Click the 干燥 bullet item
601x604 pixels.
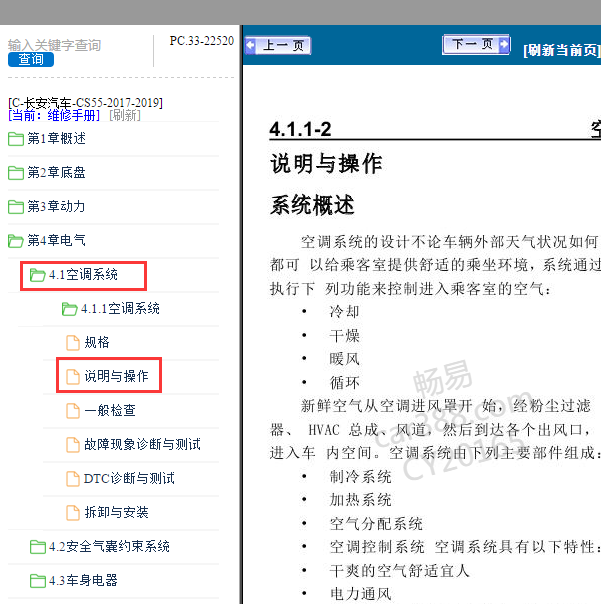click(x=344, y=336)
